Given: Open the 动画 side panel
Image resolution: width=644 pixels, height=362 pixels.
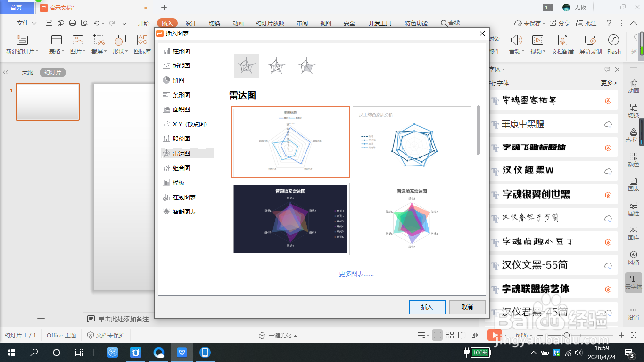Looking at the screenshot, I should (634, 86).
